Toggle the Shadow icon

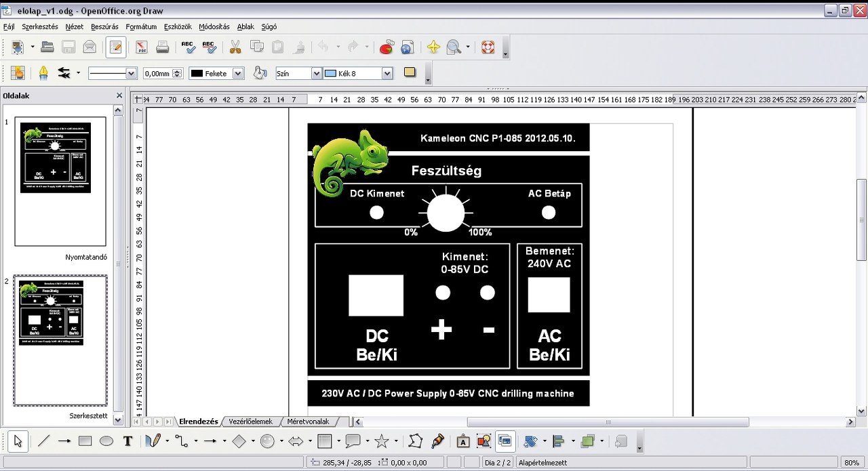coord(410,73)
